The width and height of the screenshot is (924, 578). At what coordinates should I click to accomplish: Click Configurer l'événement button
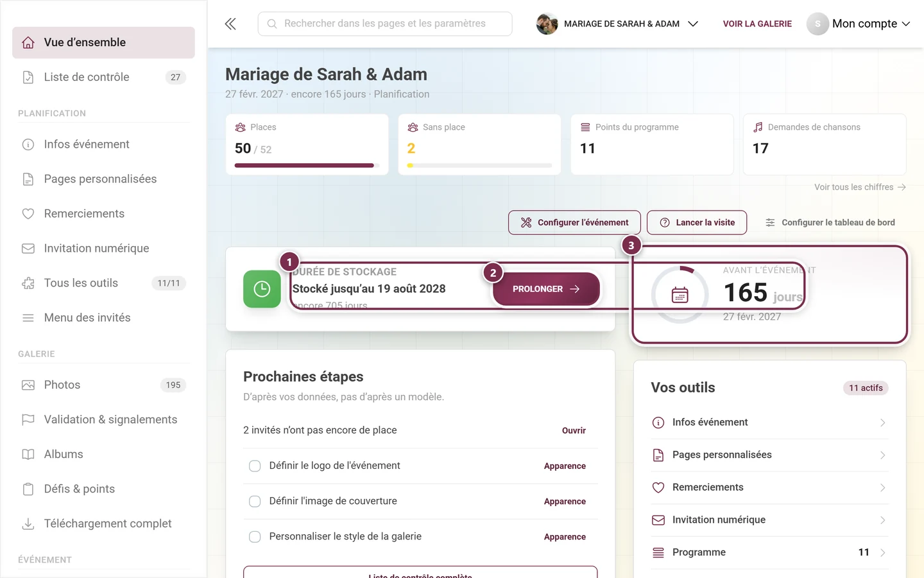[x=574, y=223]
